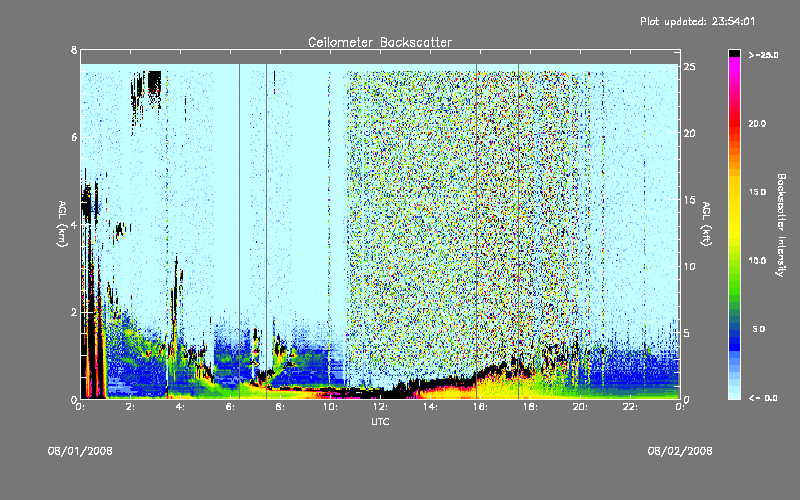
Task: Click the gray vertical marker near 17:30 UTC
Action: point(518,231)
